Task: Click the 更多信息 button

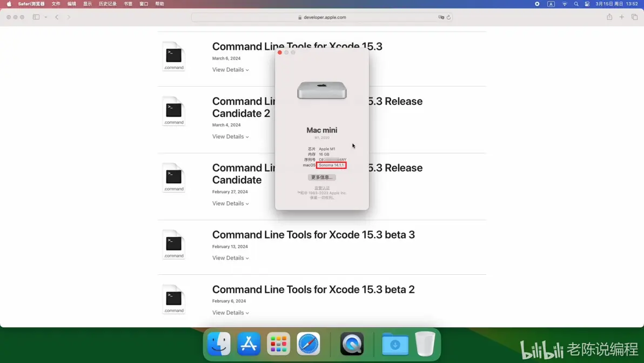Action: pos(322,177)
